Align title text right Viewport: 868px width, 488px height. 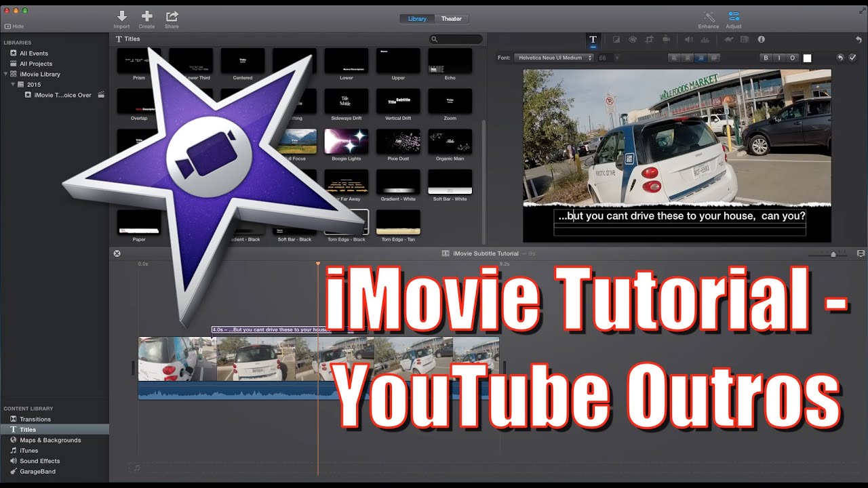(701, 58)
